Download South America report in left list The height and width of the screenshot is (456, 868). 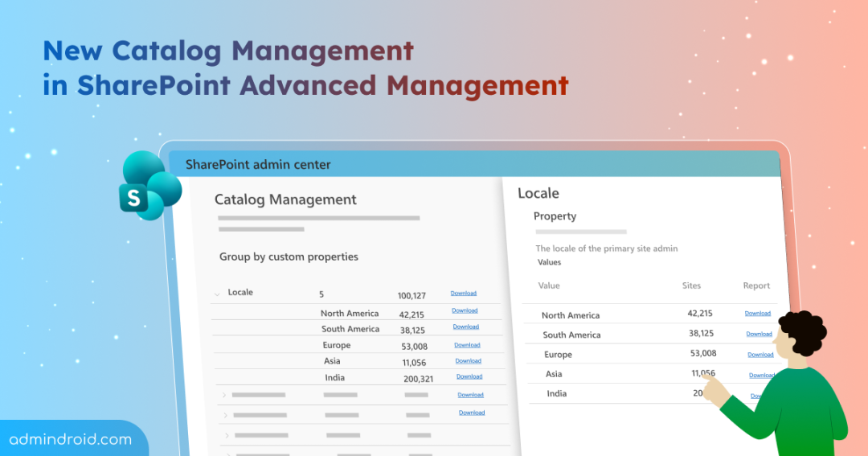[465, 327]
